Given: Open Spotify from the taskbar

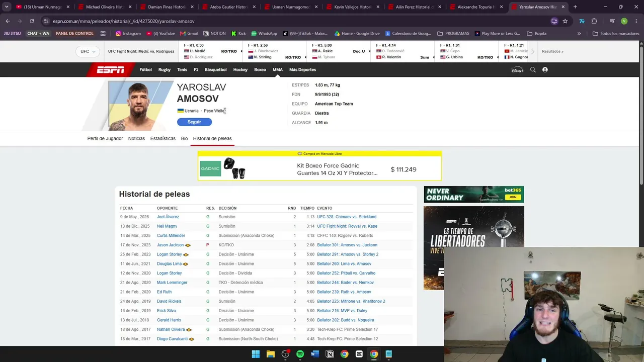Looking at the screenshot, I should tap(300, 354).
